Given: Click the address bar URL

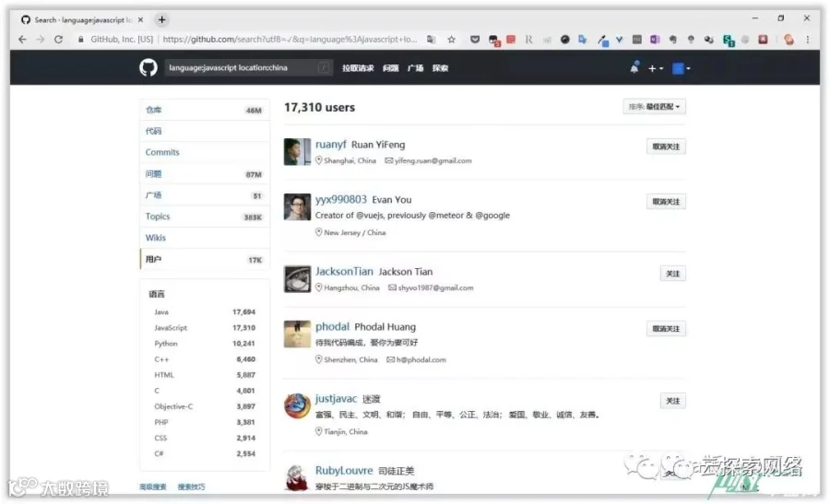Looking at the screenshot, I should tap(290, 39).
